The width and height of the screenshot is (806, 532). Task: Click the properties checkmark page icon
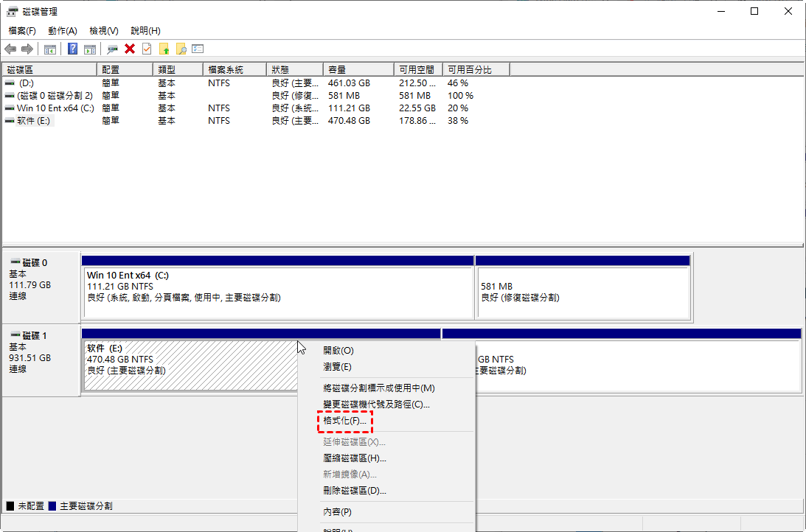pyautogui.click(x=147, y=49)
